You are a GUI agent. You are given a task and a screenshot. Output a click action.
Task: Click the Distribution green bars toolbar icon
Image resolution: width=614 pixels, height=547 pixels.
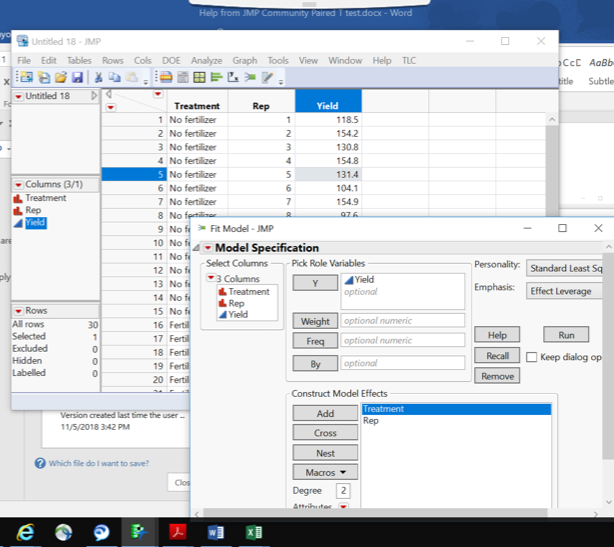(216, 77)
